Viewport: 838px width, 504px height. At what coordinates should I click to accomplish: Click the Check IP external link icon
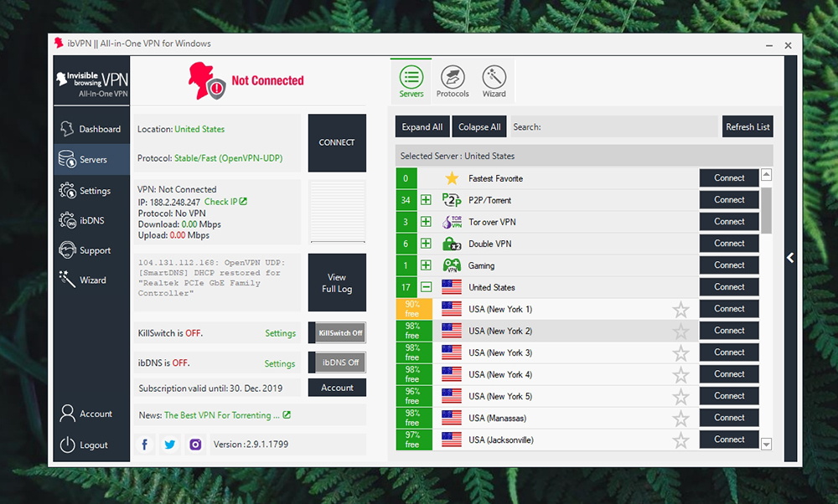point(243,201)
